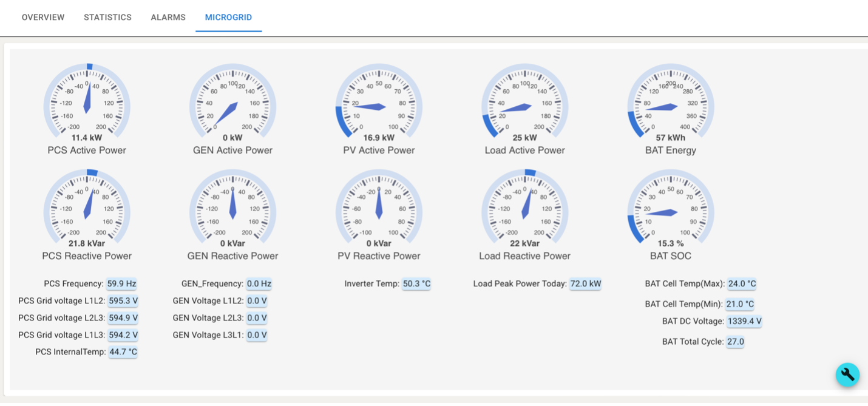
Task: Click the Load Peak Power Today value
Action: [x=585, y=283]
